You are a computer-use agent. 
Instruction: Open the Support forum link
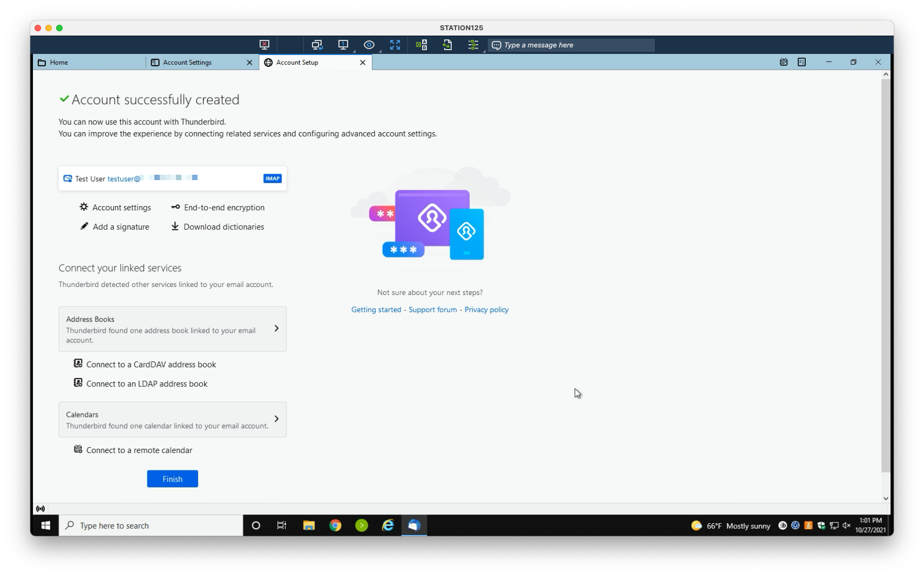pos(432,310)
